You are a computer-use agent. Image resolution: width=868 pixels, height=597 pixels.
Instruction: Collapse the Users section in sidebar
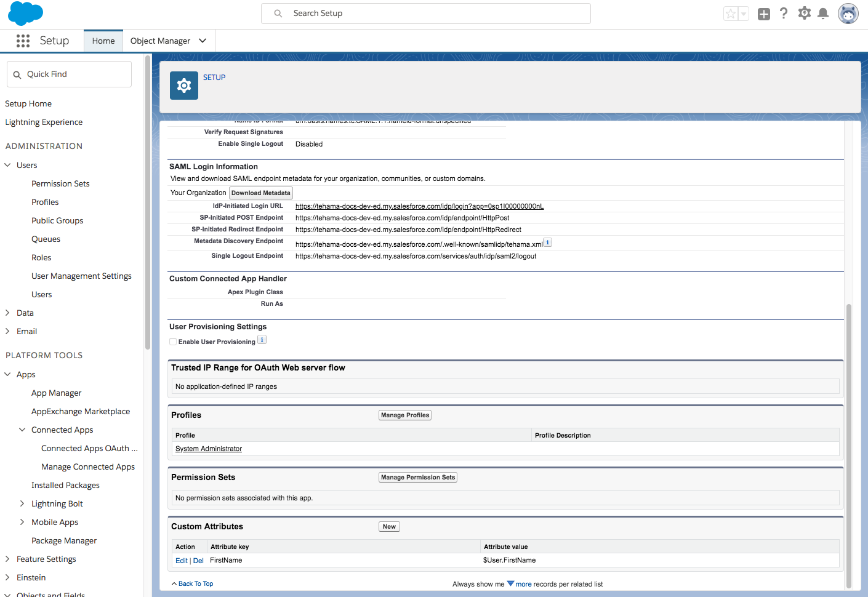(x=7, y=165)
